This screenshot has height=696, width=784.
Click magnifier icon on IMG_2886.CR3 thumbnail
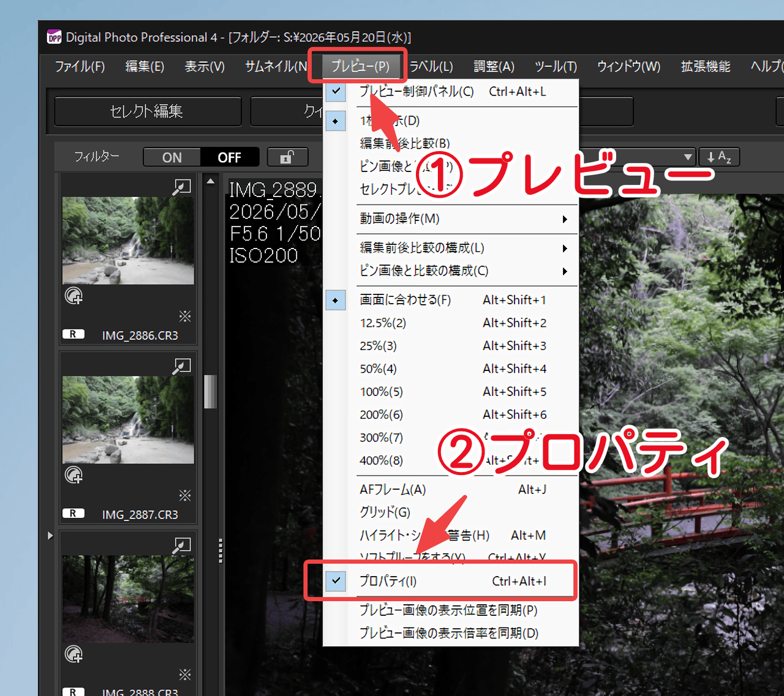click(182, 187)
